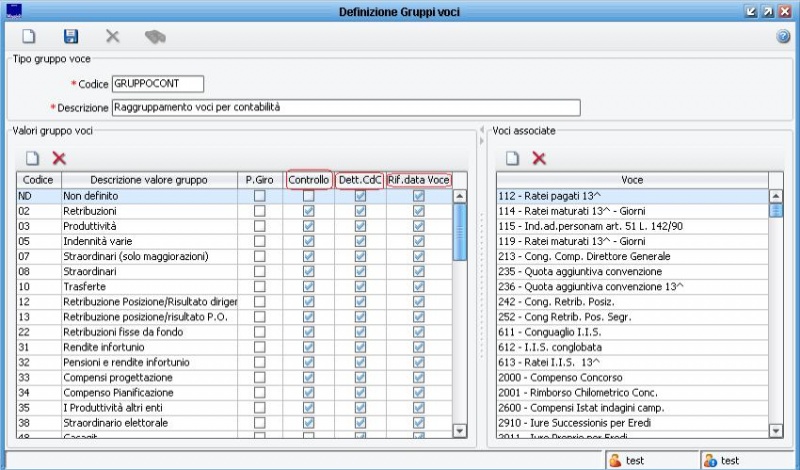Check P.Giro for the Trasferte row
The image size is (800, 470).
click(x=259, y=287)
